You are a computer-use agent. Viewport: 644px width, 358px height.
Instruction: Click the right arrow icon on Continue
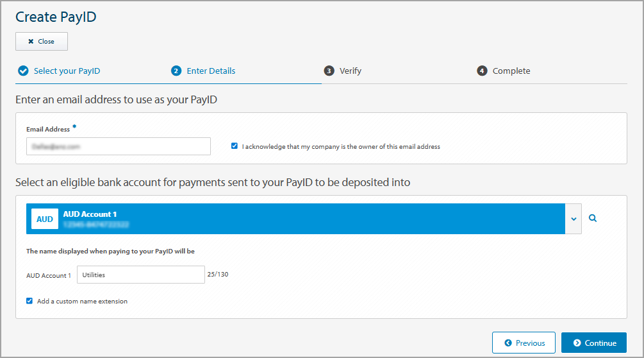(x=577, y=343)
